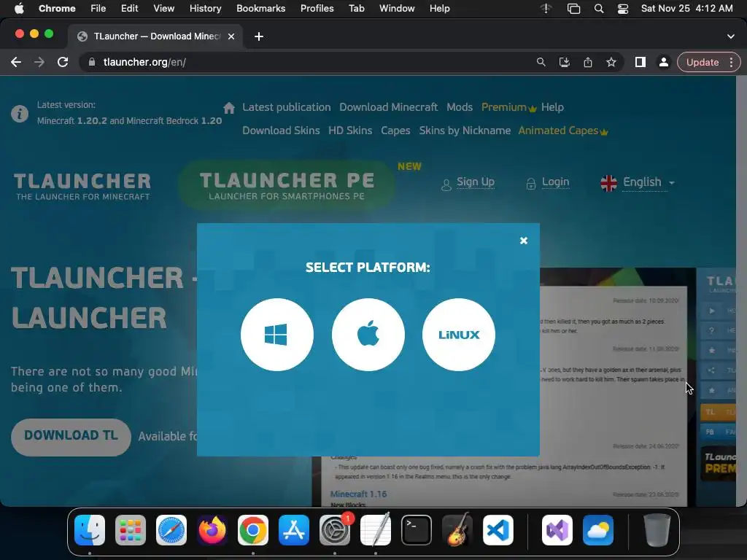Open the File menu
747x560 pixels.
click(x=98, y=8)
